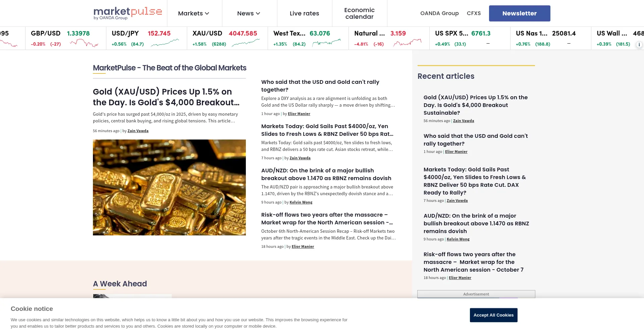This screenshot has width=644, height=333.
Task: Open the Economic calendar page
Action: coord(359,13)
